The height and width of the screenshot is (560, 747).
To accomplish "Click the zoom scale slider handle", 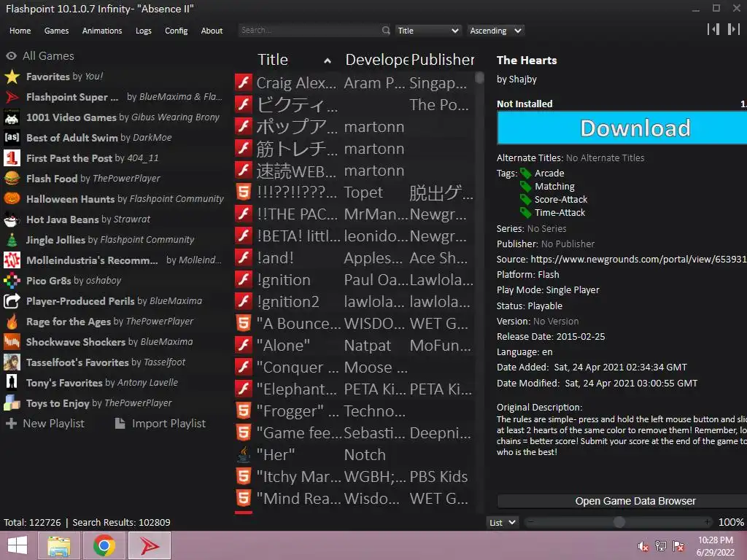I will pyautogui.click(x=619, y=522).
